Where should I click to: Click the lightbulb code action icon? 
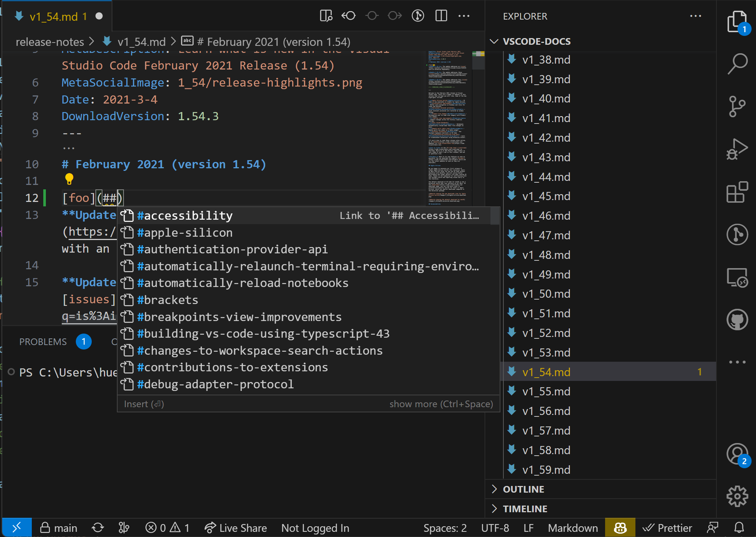pyautogui.click(x=69, y=179)
